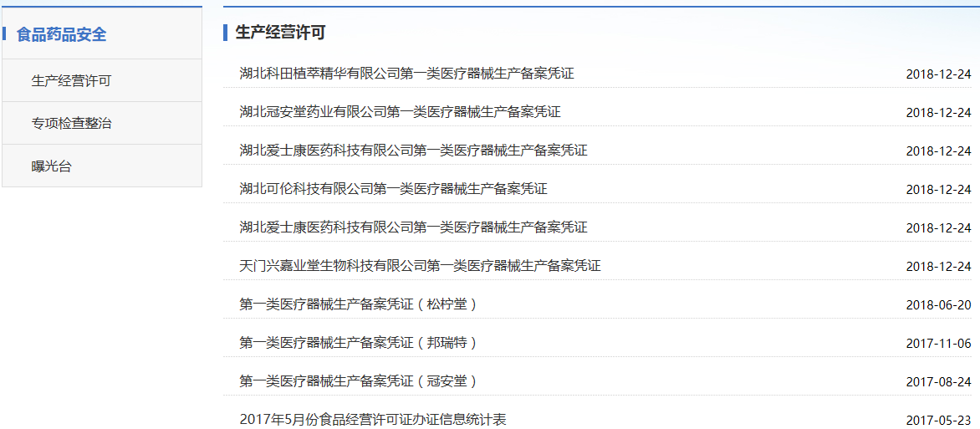This screenshot has width=980, height=429.
Task: Select 生产经营许可 in the sidebar menu
Action: coord(71,81)
